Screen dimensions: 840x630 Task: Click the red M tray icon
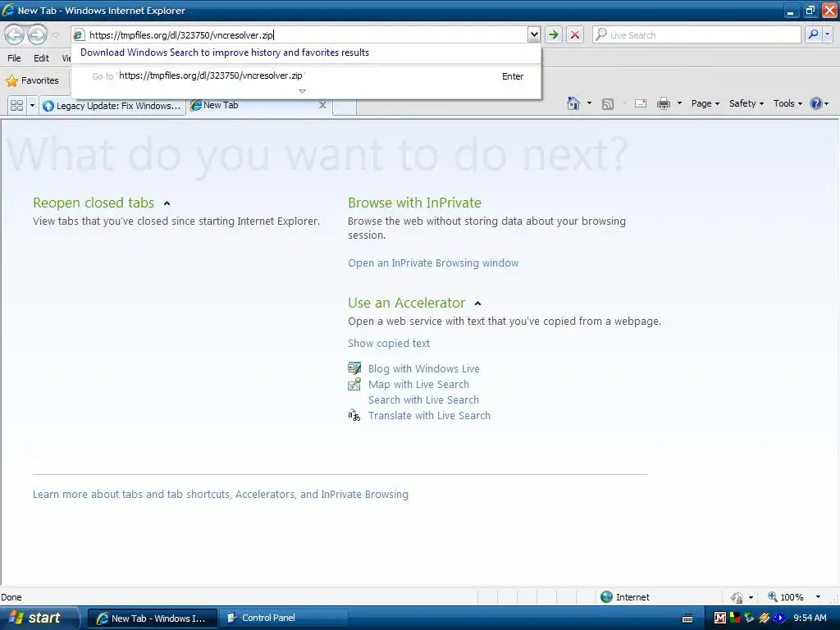click(720, 618)
